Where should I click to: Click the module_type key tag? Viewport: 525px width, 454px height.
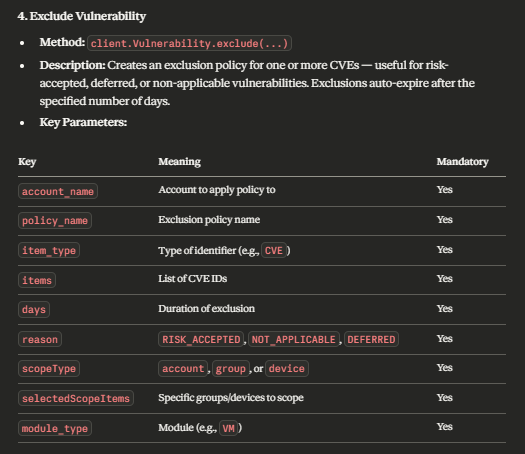pyautogui.click(x=55, y=428)
